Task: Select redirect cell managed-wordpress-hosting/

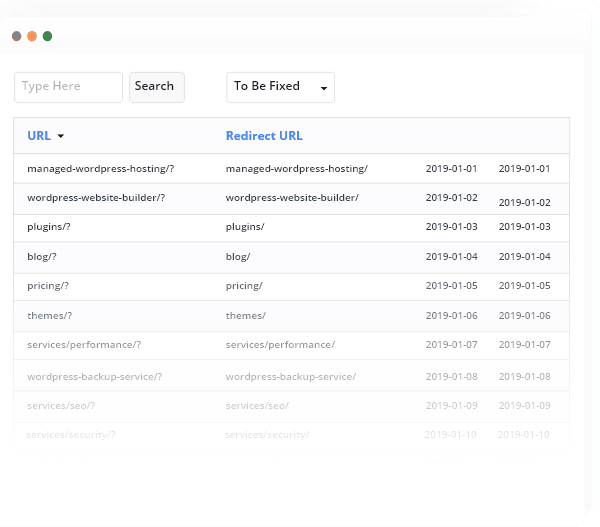Action: (297, 169)
